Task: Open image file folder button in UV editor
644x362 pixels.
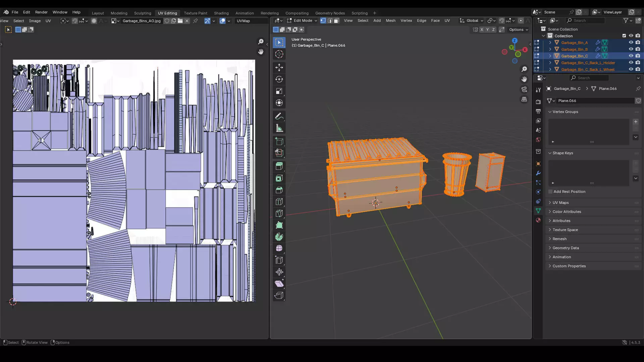Action: click(180, 21)
